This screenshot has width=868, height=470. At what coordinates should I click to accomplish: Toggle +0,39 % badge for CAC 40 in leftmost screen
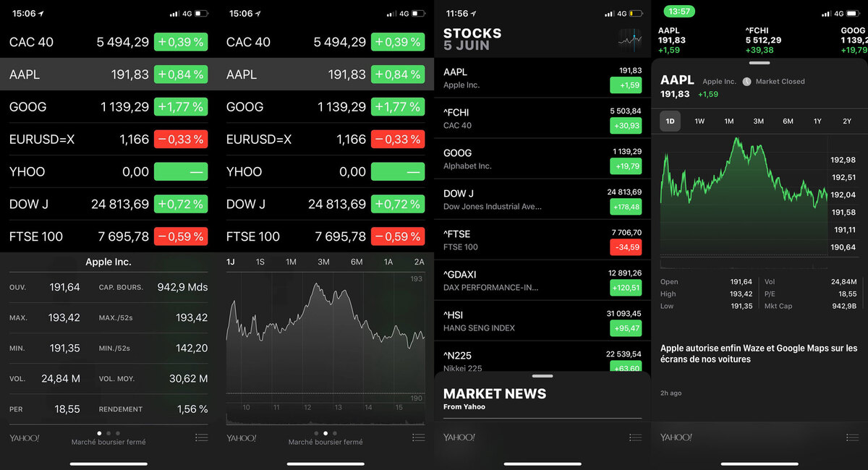click(x=181, y=42)
